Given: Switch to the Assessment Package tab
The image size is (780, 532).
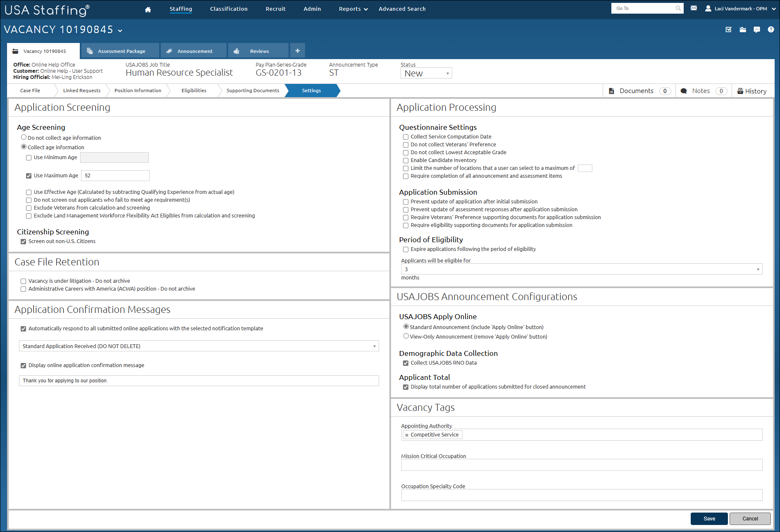Looking at the screenshot, I should click(121, 51).
